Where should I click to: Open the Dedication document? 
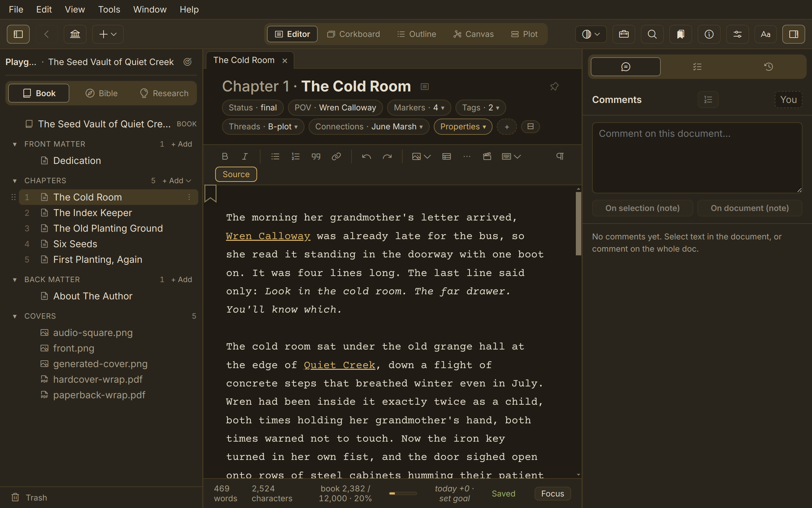pyautogui.click(x=108, y=161)
